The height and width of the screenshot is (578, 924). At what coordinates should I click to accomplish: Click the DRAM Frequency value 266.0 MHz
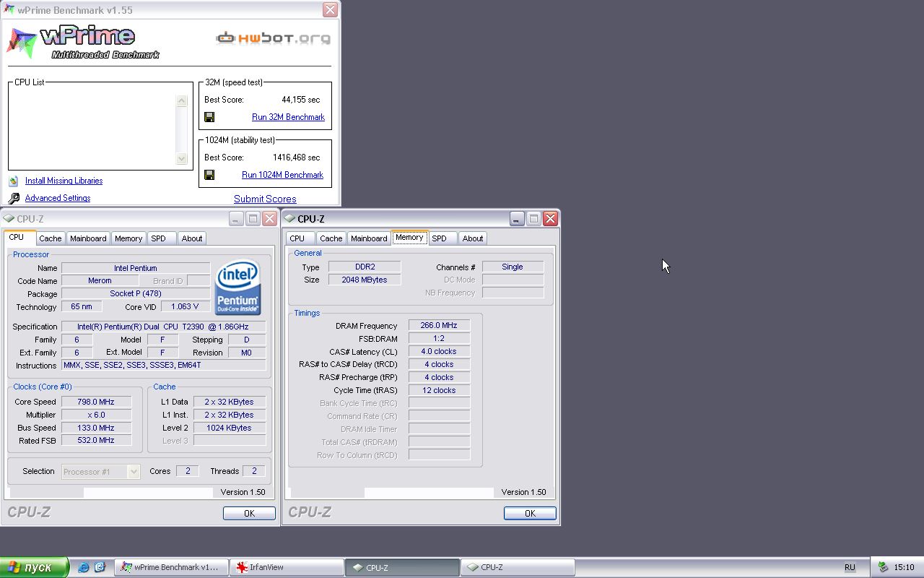[439, 326]
